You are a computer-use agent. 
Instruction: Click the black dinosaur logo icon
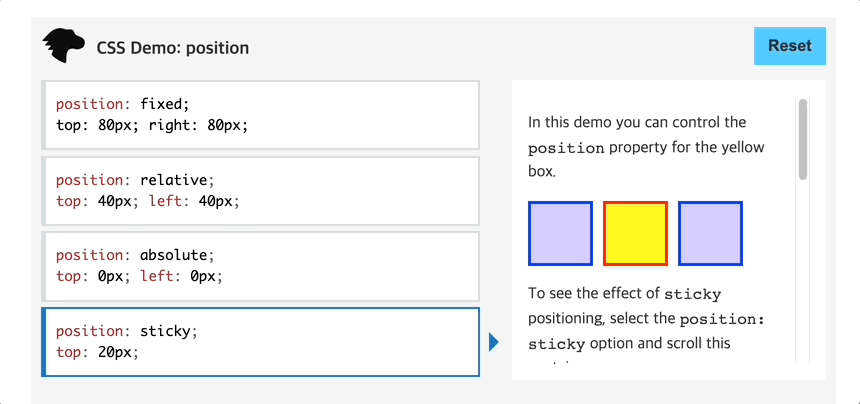64,46
